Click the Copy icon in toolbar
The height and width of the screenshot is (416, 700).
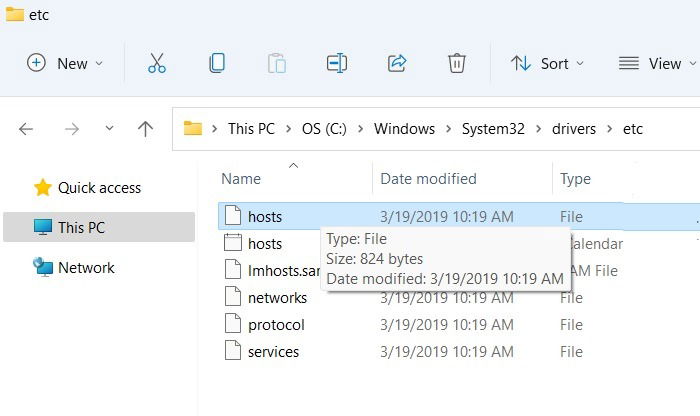(x=217, y=63)
